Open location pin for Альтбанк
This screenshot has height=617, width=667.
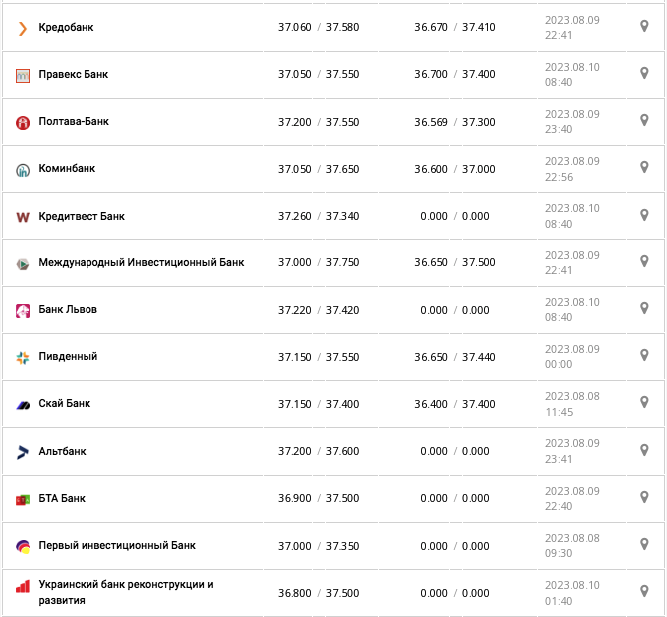coord(644,449)
